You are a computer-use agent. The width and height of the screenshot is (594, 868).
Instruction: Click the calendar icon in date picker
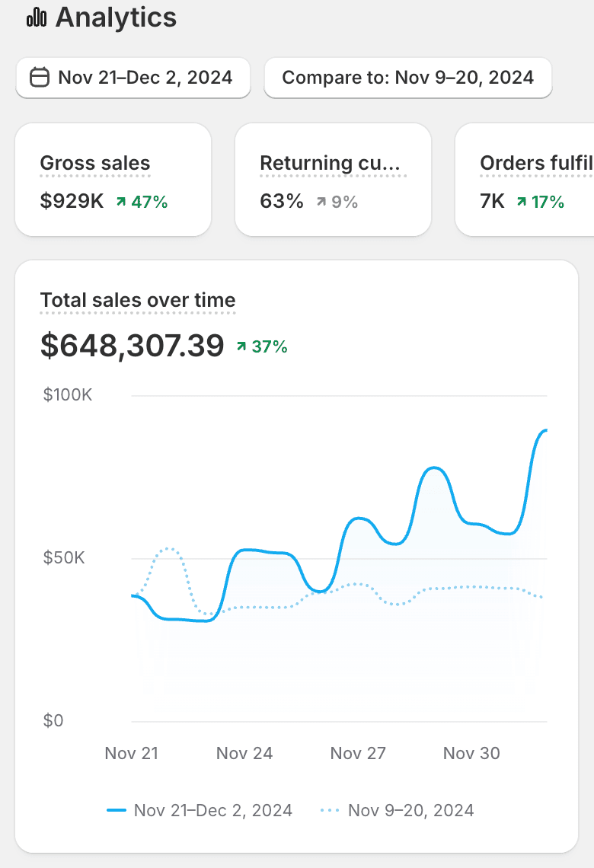40,78
